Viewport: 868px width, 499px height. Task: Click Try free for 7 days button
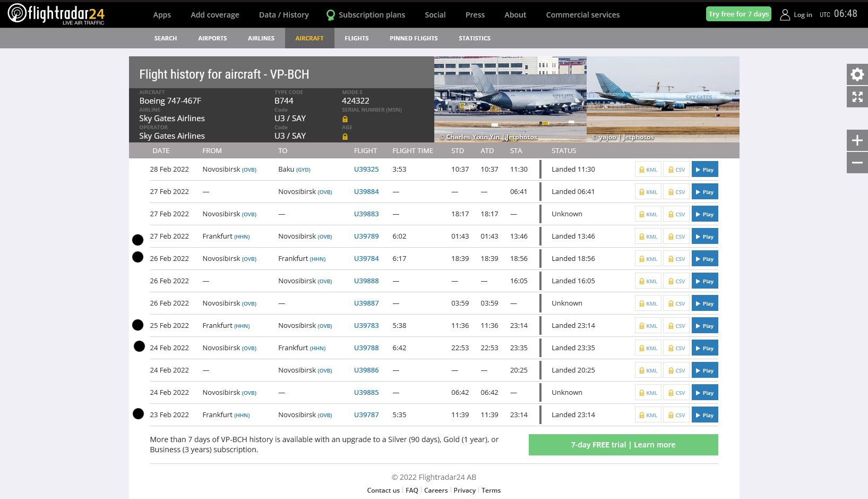[x=738, y=14]
